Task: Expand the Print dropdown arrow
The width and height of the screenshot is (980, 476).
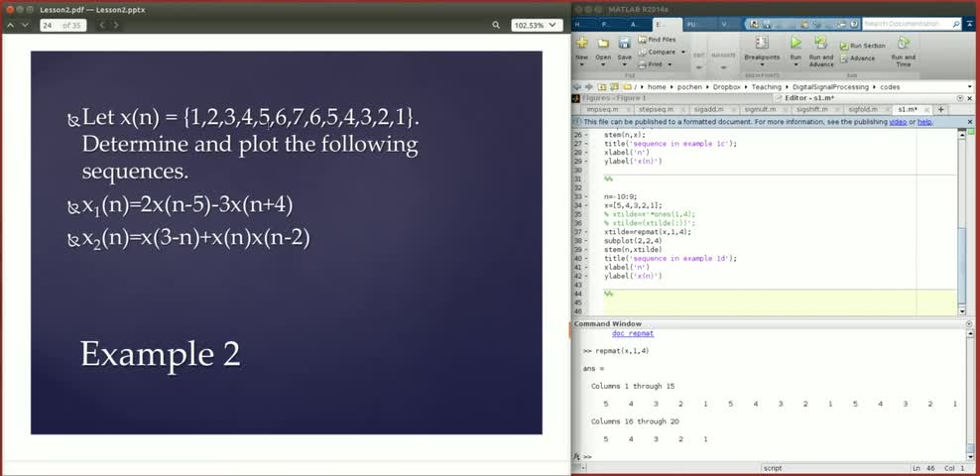Action: [x=670, y=64]
